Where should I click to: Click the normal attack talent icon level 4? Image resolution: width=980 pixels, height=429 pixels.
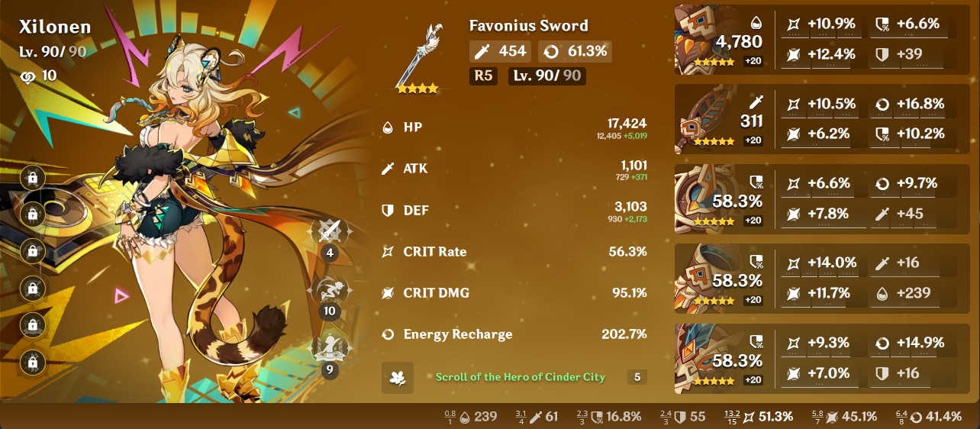click(x=330, y=233)
